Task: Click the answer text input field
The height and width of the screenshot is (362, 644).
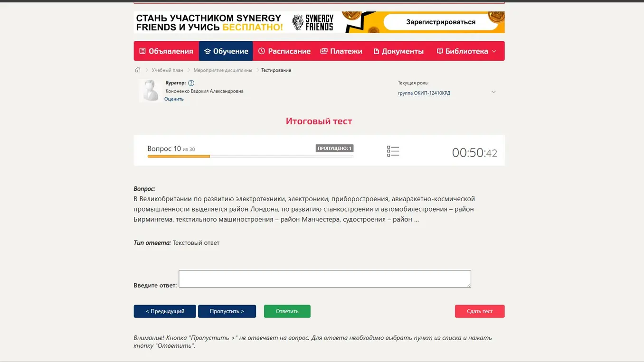Action: [x=325, y=279]
